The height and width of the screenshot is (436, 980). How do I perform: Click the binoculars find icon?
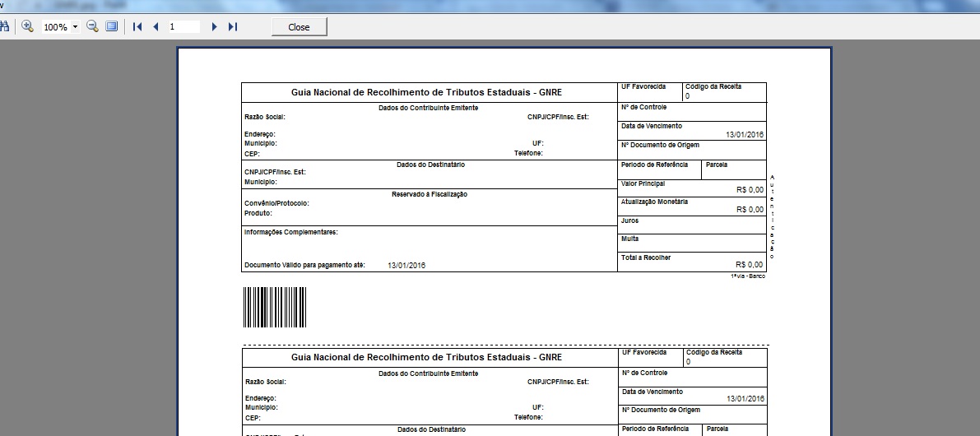[4, 26]
